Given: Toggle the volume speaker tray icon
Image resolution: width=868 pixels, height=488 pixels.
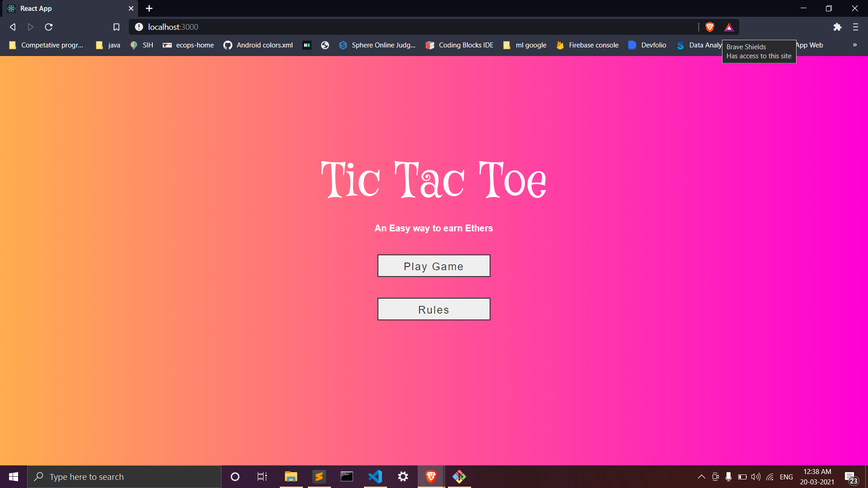Looking at the screenshot, I should (x=755, y=477).
